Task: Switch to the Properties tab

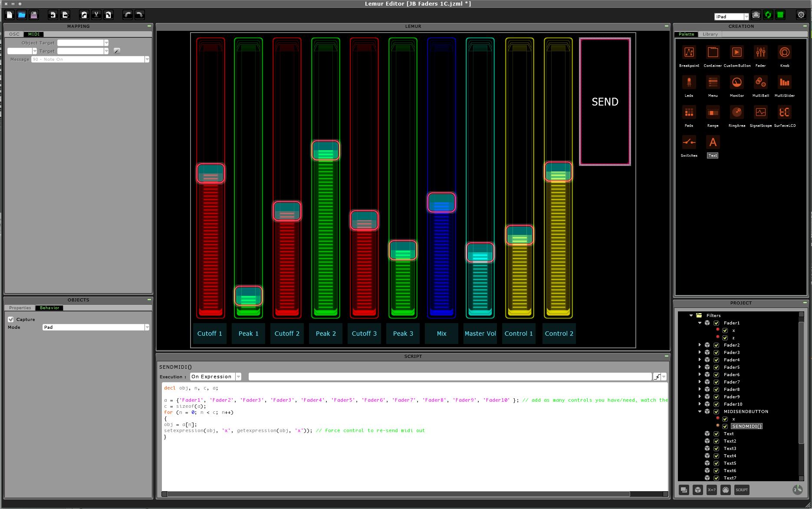Action: pyautogui.click(x=20, y=308)
